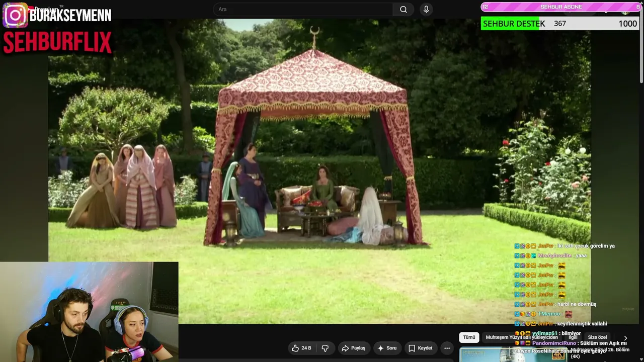Select the İlgili filter chip
This screenshot has height=362, width=644.
point(573,337)
